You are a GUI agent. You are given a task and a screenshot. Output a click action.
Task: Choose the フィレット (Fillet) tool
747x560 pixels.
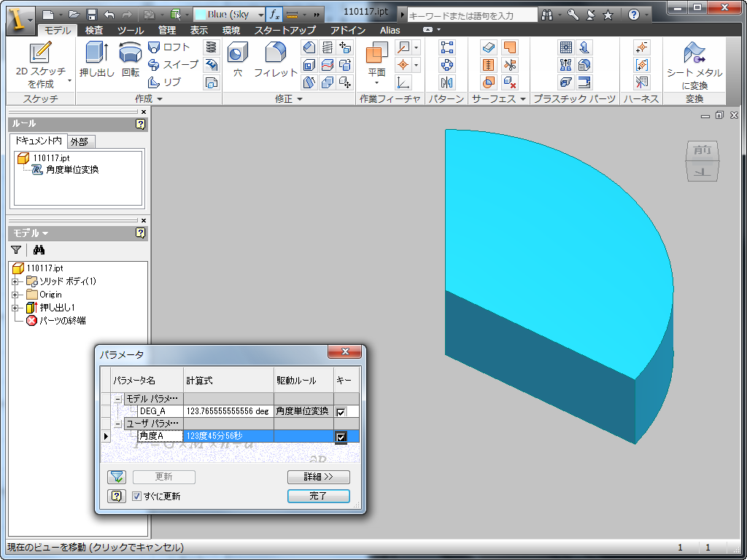(275, 52)
